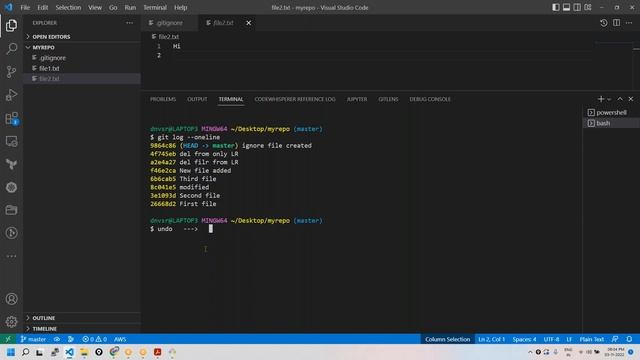Screen dimensions: 640x360
Task: Split the editor to the right
Action: point(616,23)
